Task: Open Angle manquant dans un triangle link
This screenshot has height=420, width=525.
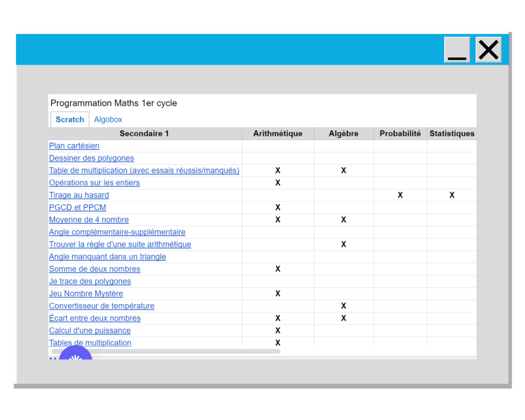Action: (108, 256)
